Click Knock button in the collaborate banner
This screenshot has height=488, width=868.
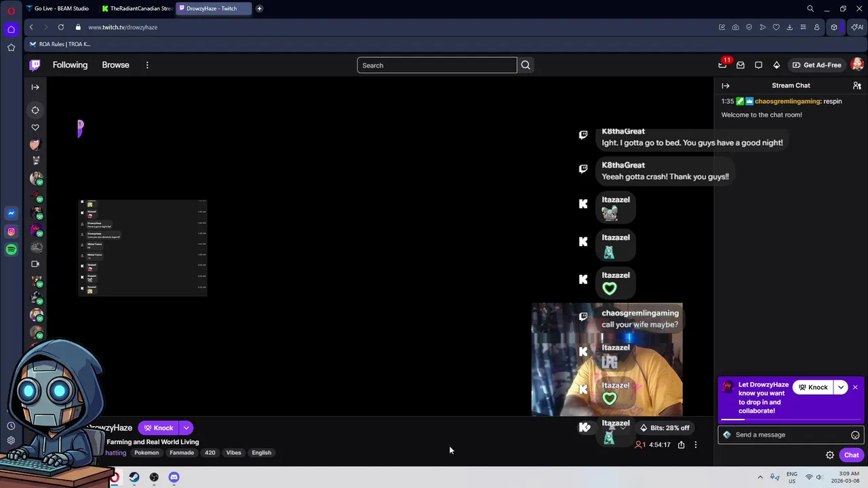click(x=813, y=387)
